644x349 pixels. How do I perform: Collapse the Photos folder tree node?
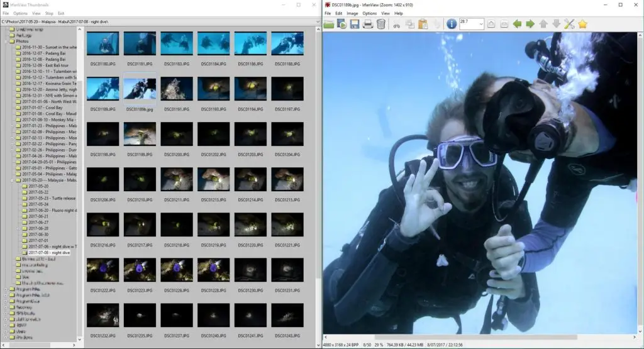point(6,42)
